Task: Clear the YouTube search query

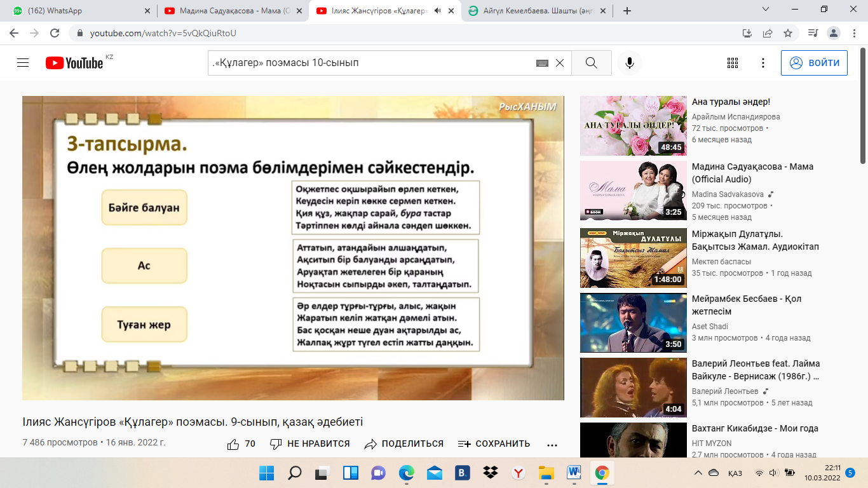Action: click(x=560, y=63)
